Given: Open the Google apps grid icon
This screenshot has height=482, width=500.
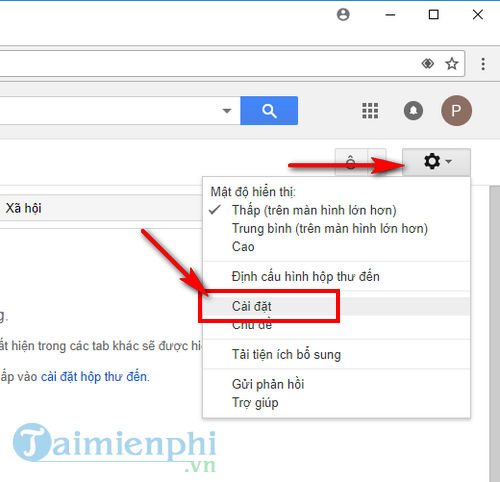Looking at the screenshot, I should pos(370,111).
